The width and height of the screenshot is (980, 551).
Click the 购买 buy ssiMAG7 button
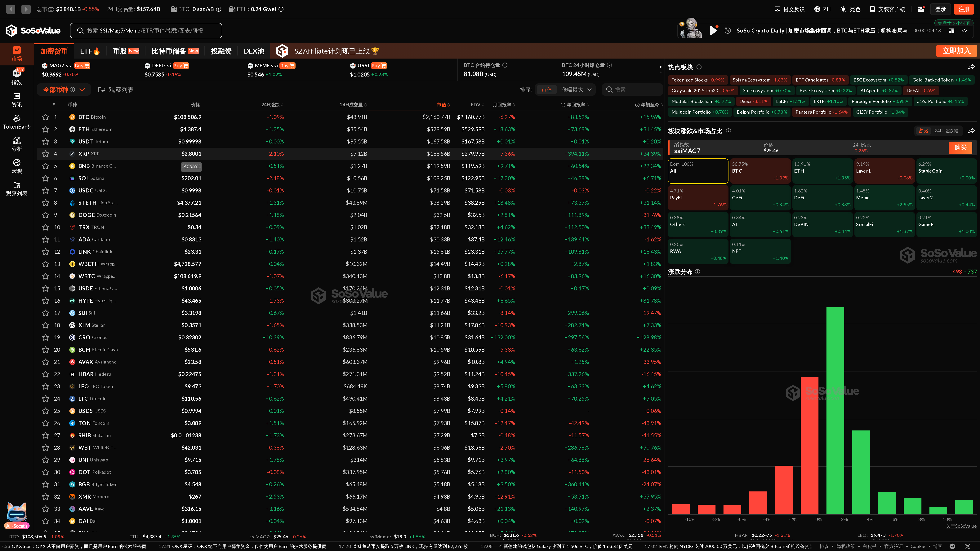(x=960, y=148)
